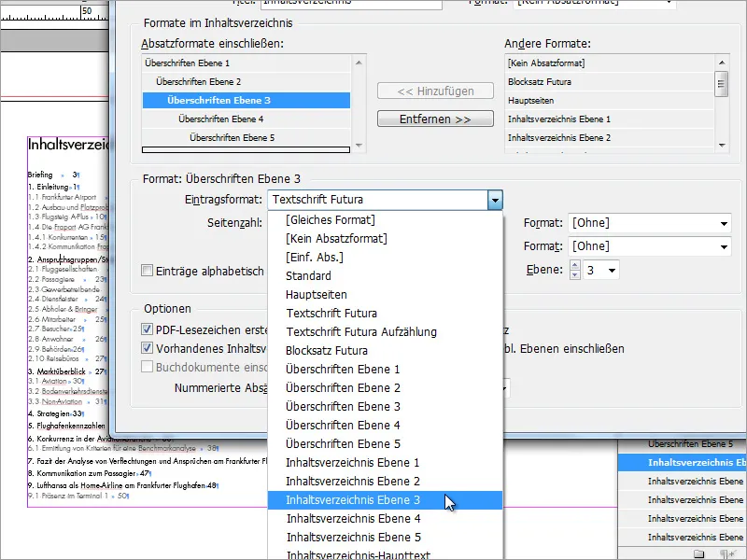Select Inhaltsverzeichnis Ebene 2 in Andere Formate
This screenshot has height=560, width=747.
click(610, 137)
